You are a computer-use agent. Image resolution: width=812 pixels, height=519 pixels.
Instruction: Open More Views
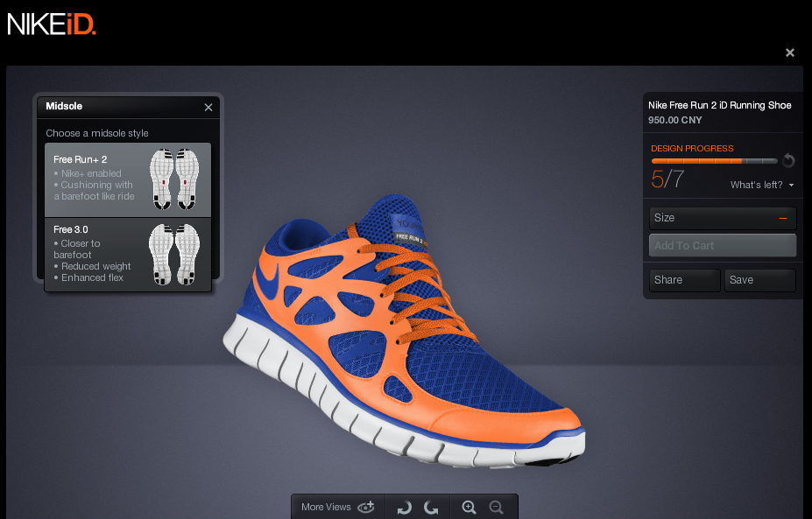[x=337, y=507]
